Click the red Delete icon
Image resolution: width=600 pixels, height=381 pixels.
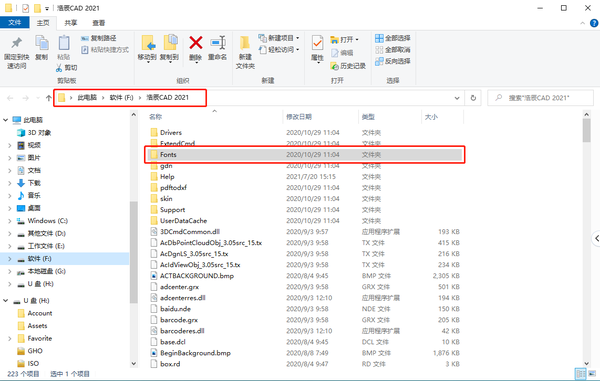point(196,42)
